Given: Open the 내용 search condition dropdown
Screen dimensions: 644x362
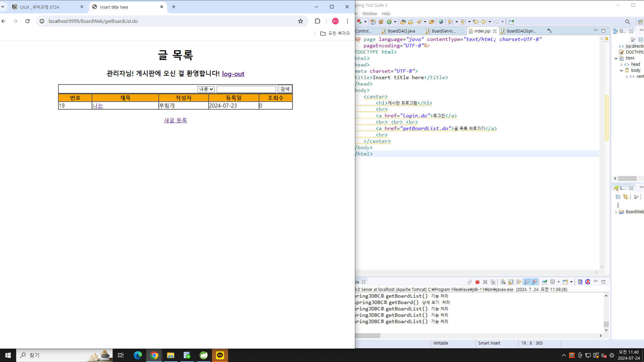Looking at the screenshot, I should [x=206, y=89].
